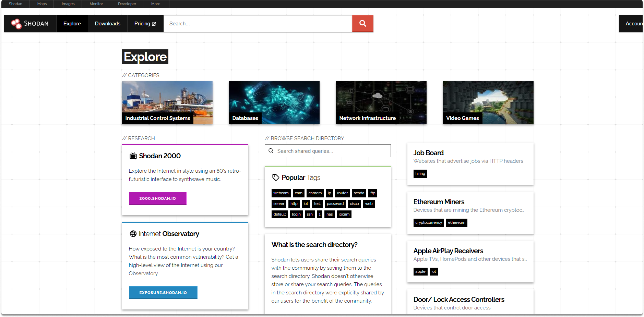644x317 pixels.
Task: Open the Industrial Control Systems category
Action: pyautogui.click(x=167, y=102)
